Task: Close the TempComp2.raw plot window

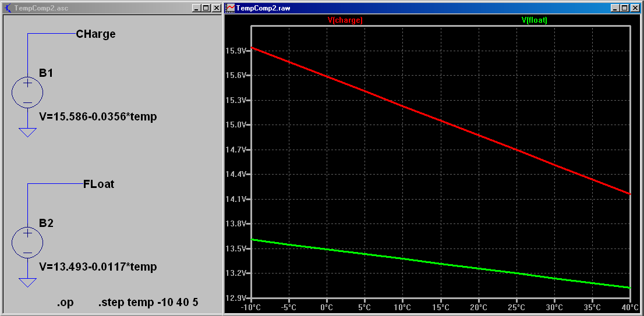Action: click(635, 8)
